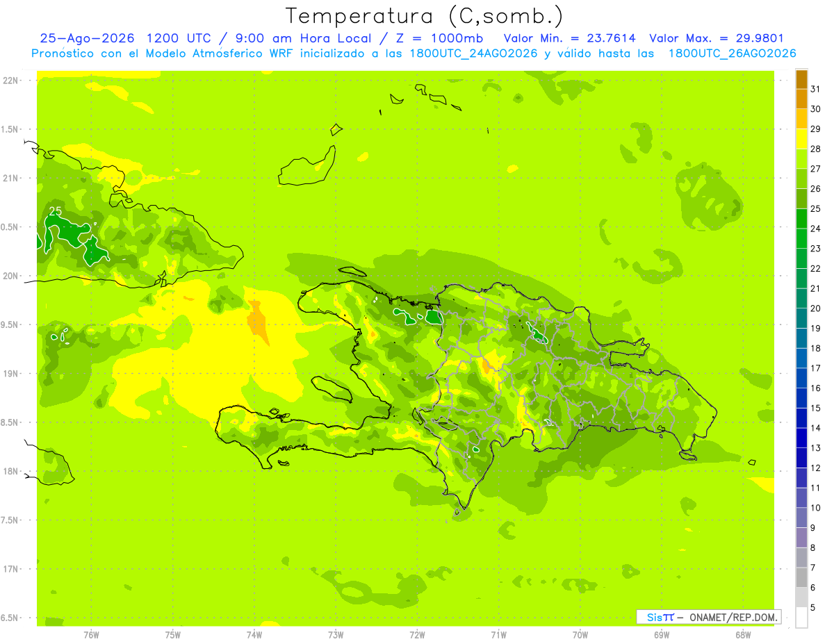Image resolution: width=834 pixels, height=644 pixels.
Task: Click the longitude label "74W"
Action: pos(254,636)
